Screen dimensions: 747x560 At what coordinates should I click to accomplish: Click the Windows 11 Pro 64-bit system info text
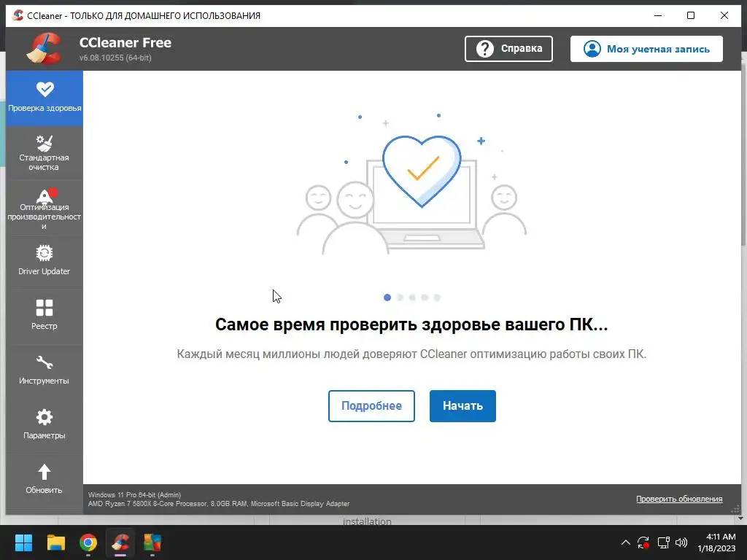point(134,495)
